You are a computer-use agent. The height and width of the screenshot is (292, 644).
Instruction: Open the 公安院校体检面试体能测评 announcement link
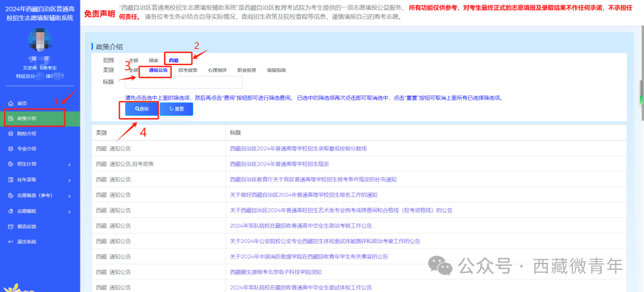tap(325, 241)
